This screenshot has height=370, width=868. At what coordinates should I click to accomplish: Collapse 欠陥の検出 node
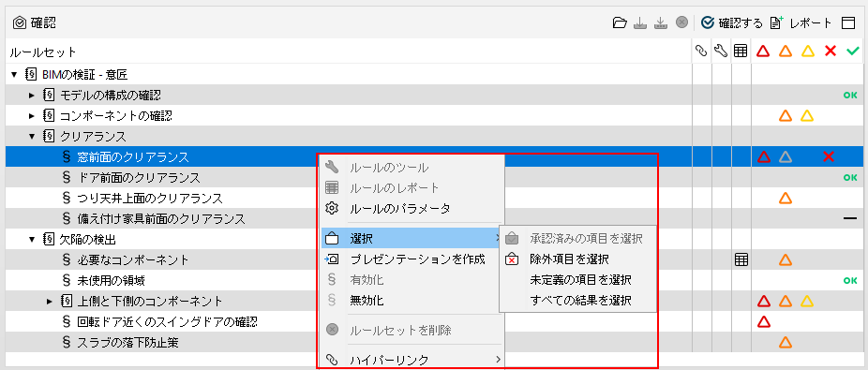pos(32,240)
